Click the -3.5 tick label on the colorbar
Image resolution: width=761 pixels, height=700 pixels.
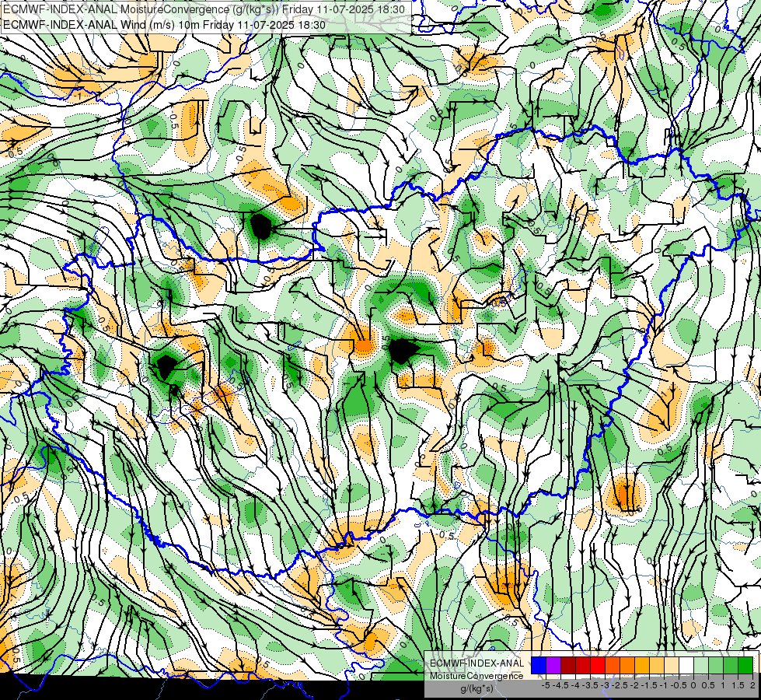pyautogui.click(x=591, y=685)
